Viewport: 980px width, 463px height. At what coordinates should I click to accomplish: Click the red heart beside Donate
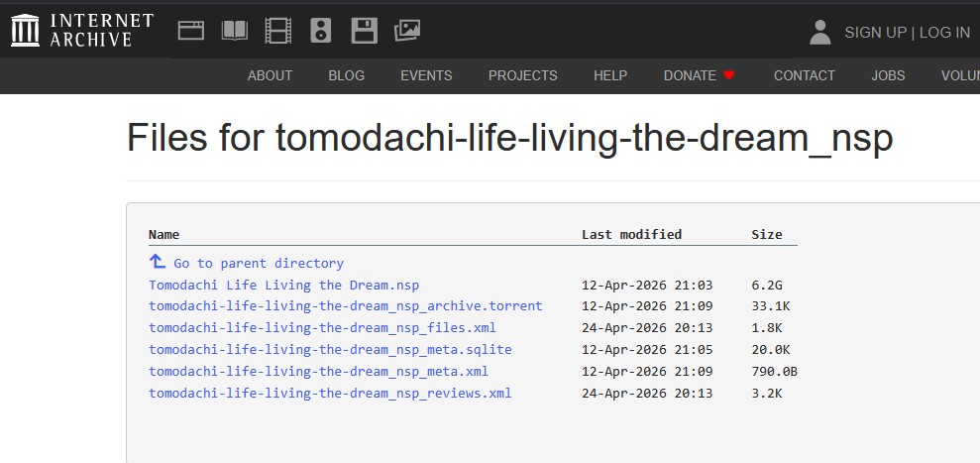(x=728, y=75)
